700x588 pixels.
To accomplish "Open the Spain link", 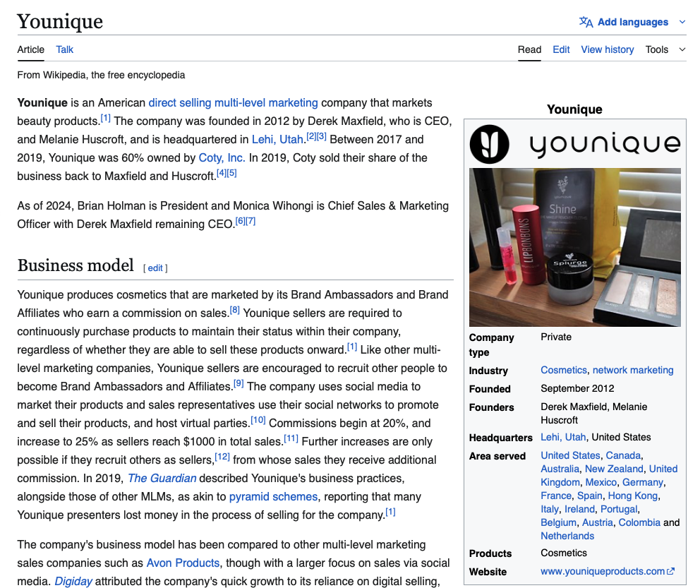I will [589, 496].
